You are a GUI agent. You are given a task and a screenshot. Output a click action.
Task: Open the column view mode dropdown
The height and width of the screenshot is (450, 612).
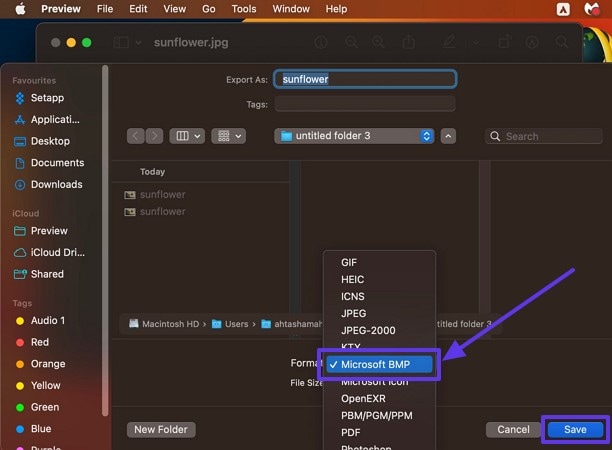click(187, 136)
